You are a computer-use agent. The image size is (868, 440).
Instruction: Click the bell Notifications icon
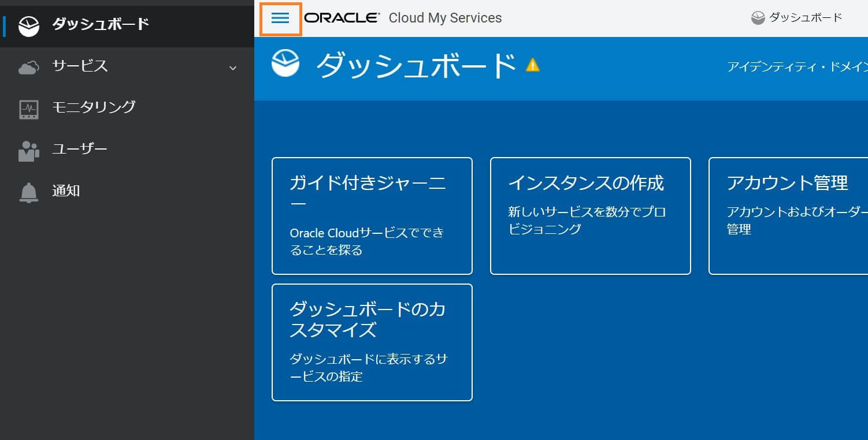(29, 192)
